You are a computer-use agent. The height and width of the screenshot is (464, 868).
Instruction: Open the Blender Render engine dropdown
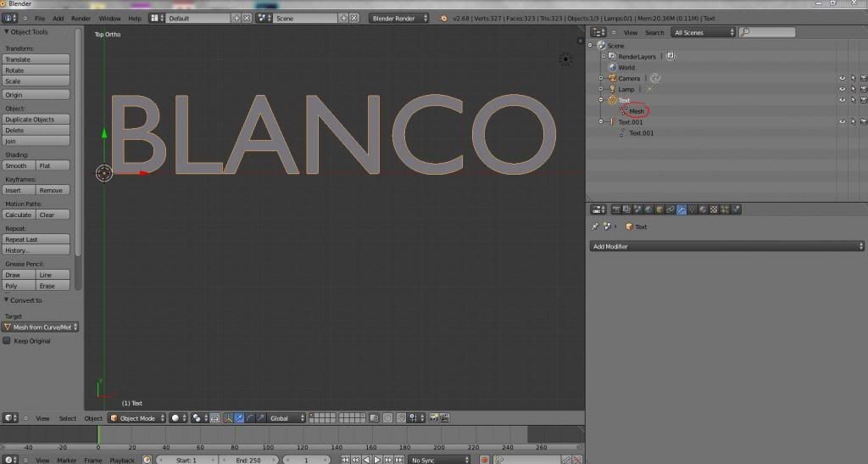400,18
